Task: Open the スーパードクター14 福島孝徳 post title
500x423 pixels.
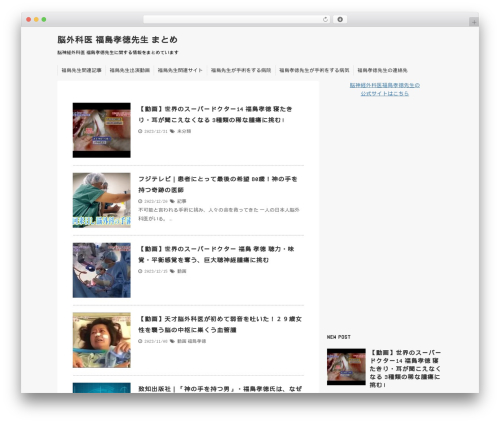Action: (x=215, y=114)
